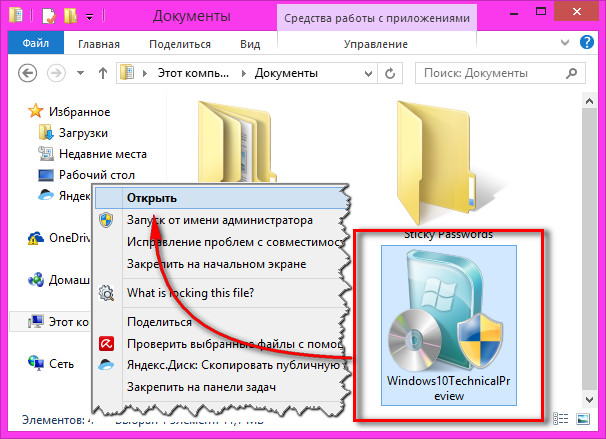
Task: Open recent locations dropdown arrow
Action: tap(80, 73)
